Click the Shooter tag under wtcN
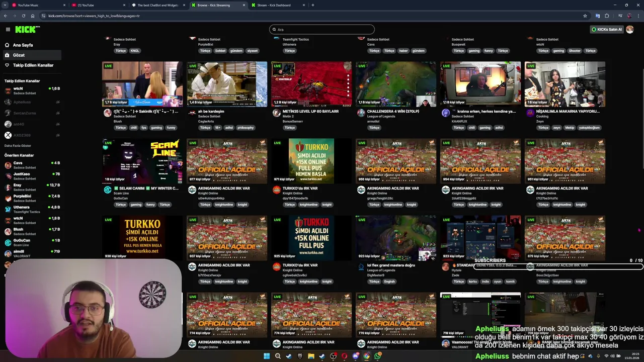This screenshot has height=362, width=644. point(575,51)
